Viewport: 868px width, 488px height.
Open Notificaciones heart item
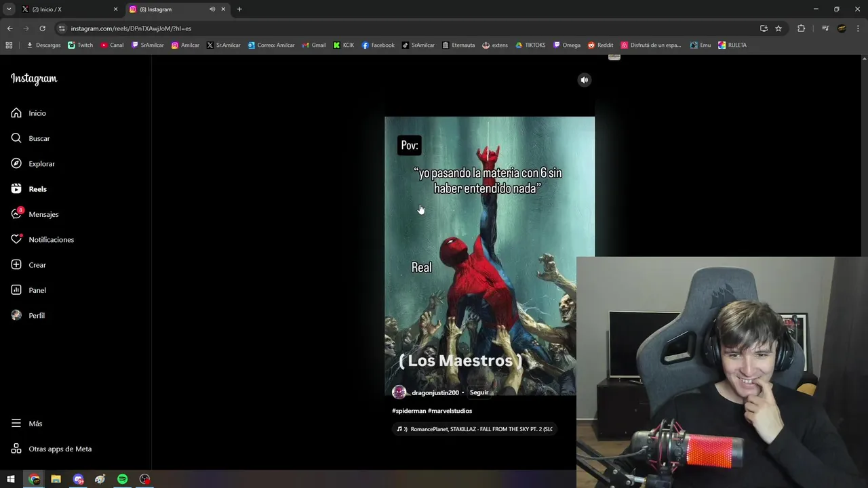tap(42, 240)
